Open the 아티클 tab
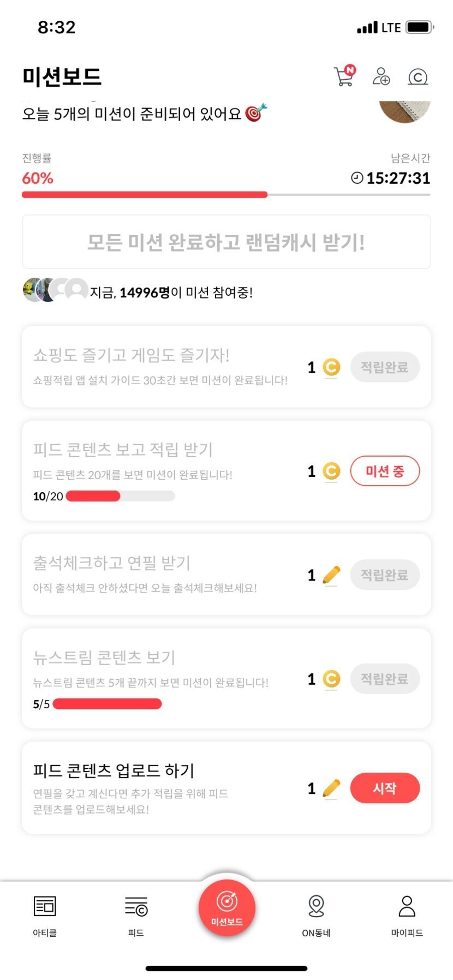The height and width of the screenshot is (980, 453). [45, 916]
